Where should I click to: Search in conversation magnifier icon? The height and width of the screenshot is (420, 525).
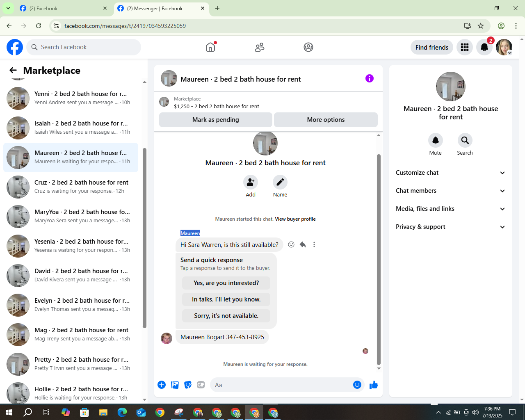tap(465, 140)
